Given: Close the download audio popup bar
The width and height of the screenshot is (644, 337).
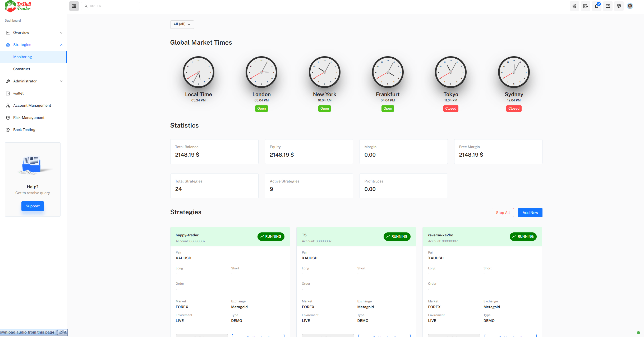Looking at the screenshot, I should coord(65,332).
